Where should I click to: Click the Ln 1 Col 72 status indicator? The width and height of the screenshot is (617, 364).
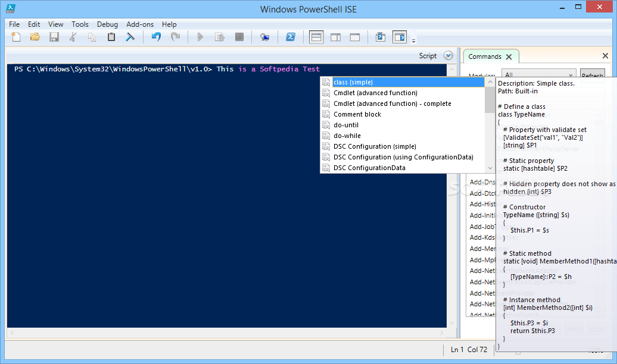click(469, 350)
